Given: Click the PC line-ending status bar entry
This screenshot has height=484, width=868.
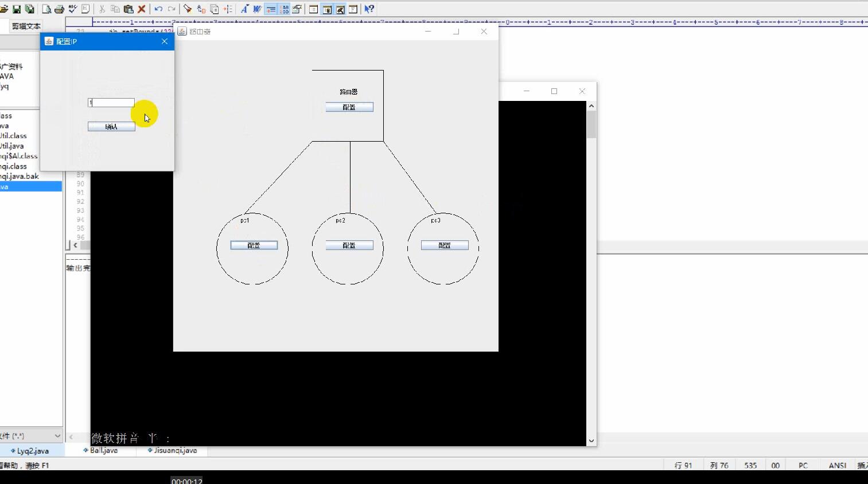Looking at the screenshot, I should pyautogui.click(x=803, y=466).
